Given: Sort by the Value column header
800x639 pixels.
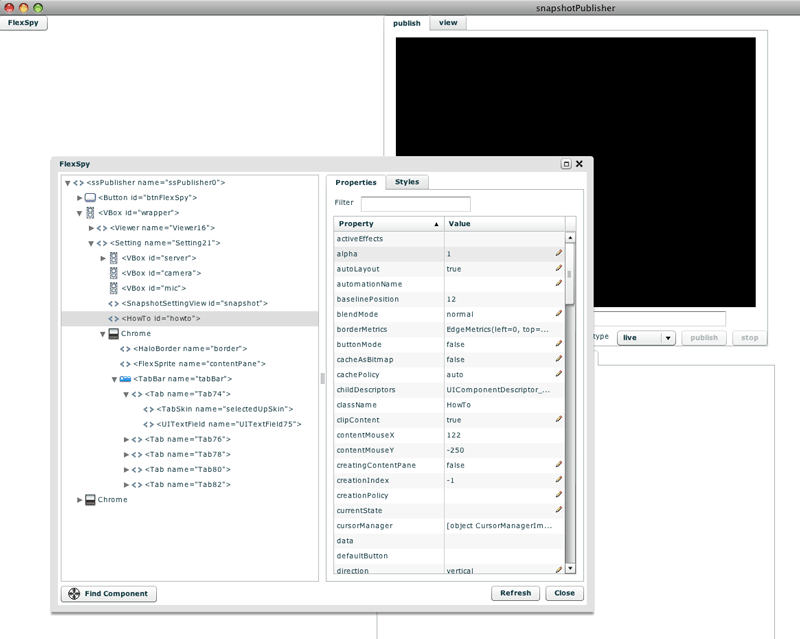Looking at the screenshot, I should pyautogui.click(x=504, y=224).
